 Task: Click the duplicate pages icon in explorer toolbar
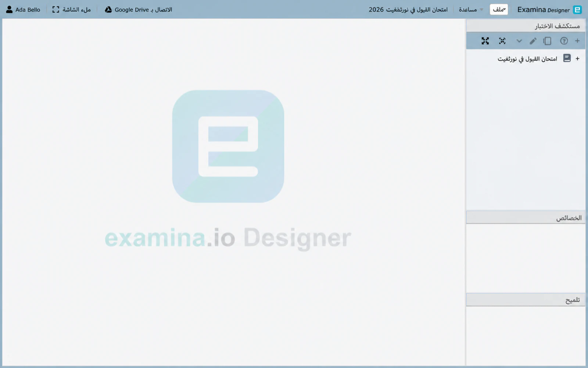pyautogui.click(x=547, y=41)
